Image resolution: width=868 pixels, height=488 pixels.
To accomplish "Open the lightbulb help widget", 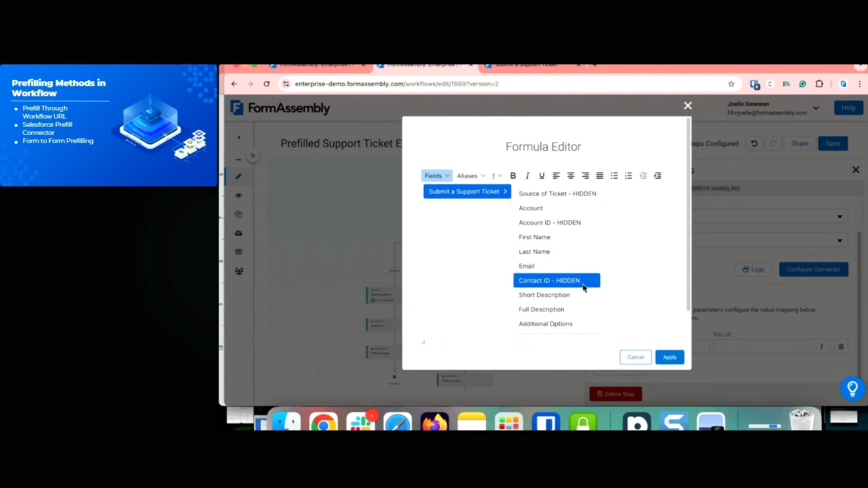I will pos(852,388).
